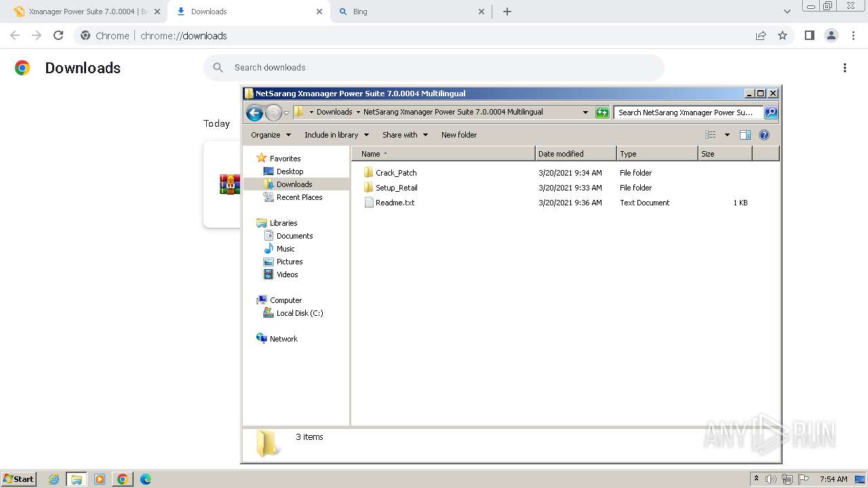
Task: Expand address bar previous locations dropdown
Action: [585, 113]
